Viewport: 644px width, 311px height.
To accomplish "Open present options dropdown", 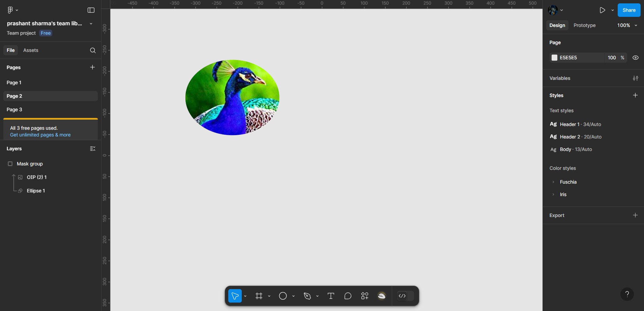I will 613,10.
